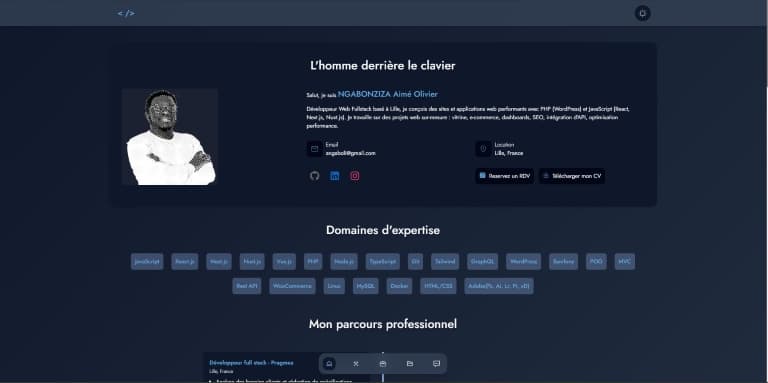Click the JavaScript skill tag

tap(147, 262)
